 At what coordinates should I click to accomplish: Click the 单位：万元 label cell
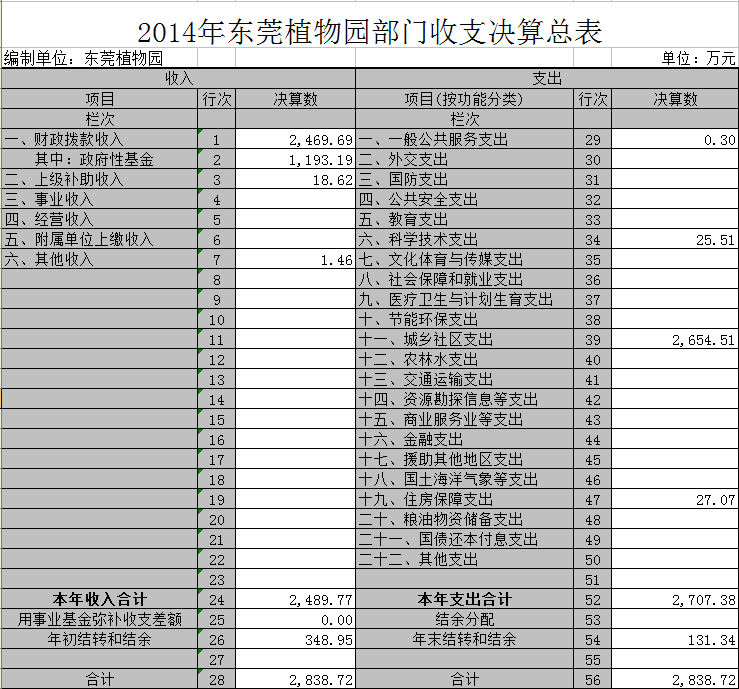pos(698,58)
